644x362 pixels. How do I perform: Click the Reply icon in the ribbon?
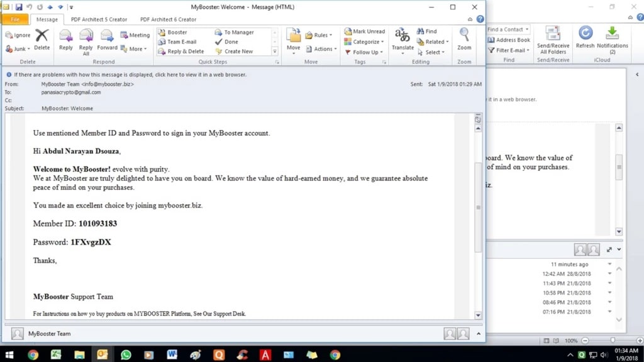point(65,39)
